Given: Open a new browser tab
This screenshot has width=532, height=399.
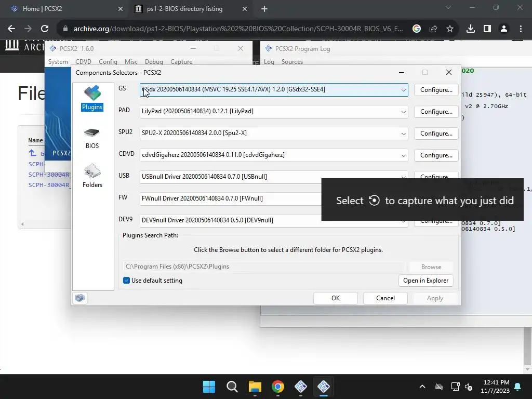Looking at the screenshot, I should [264, 9].
